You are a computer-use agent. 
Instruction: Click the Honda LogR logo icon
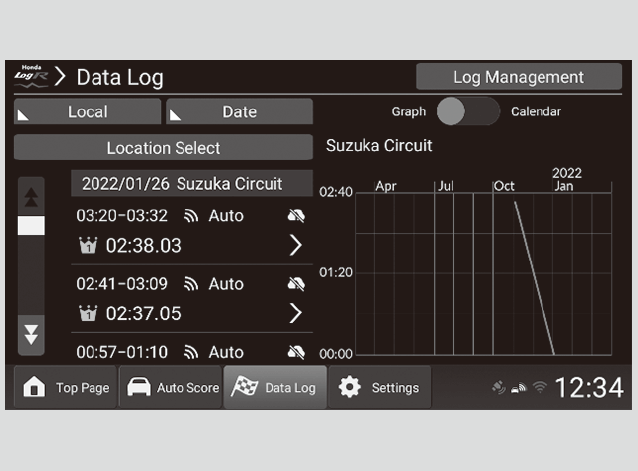[x=30, y=76]
